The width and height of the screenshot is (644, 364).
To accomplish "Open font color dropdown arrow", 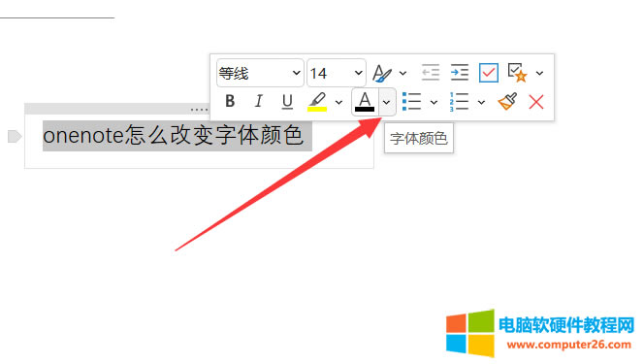I will tap(386, 102).
